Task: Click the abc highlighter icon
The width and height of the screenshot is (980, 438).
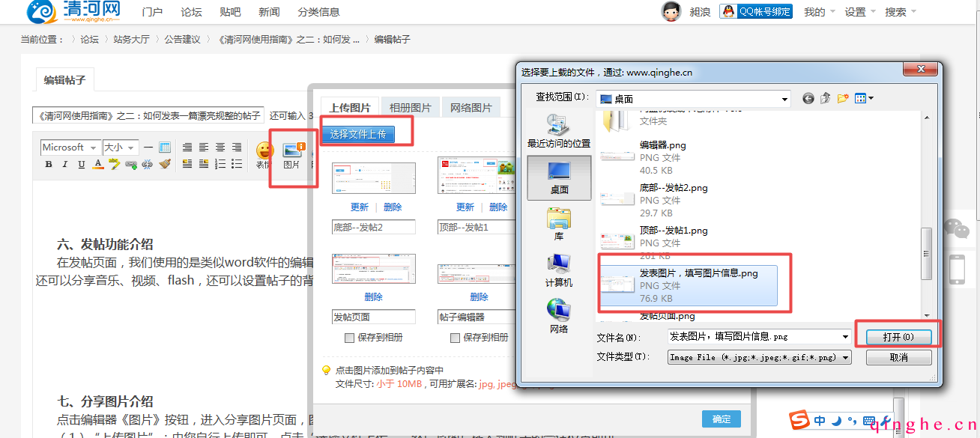Action: (x=115, y=164)
